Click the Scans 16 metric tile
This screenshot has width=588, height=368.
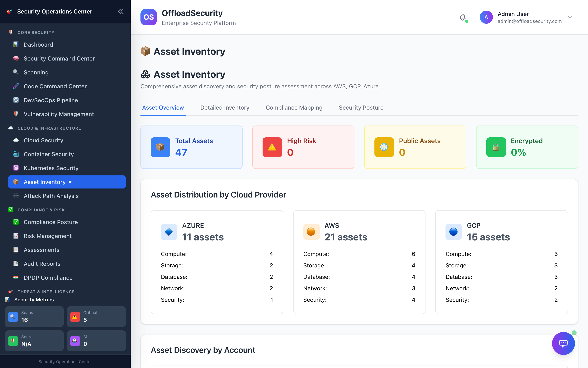pos(34,316)
